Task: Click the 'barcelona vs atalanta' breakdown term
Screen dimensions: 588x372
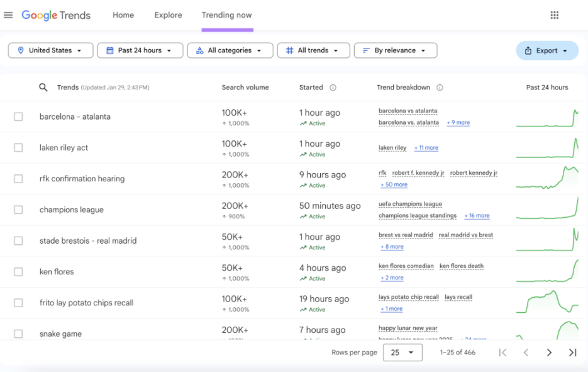Action: (408, 111)
